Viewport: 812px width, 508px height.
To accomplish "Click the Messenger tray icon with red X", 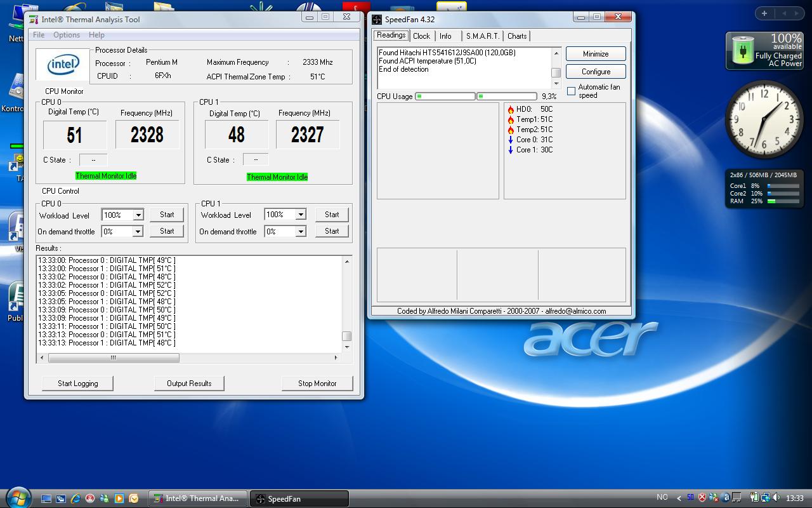I will (x=714, y=497).
